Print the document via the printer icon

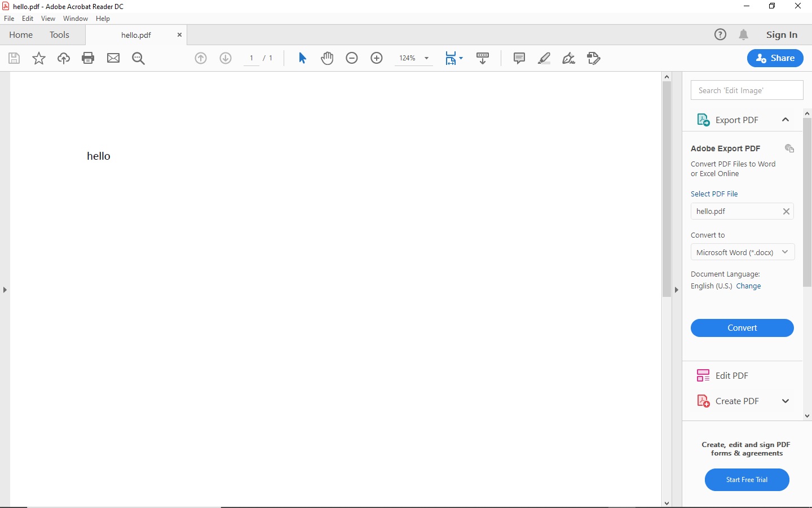[x=88, y=58]
